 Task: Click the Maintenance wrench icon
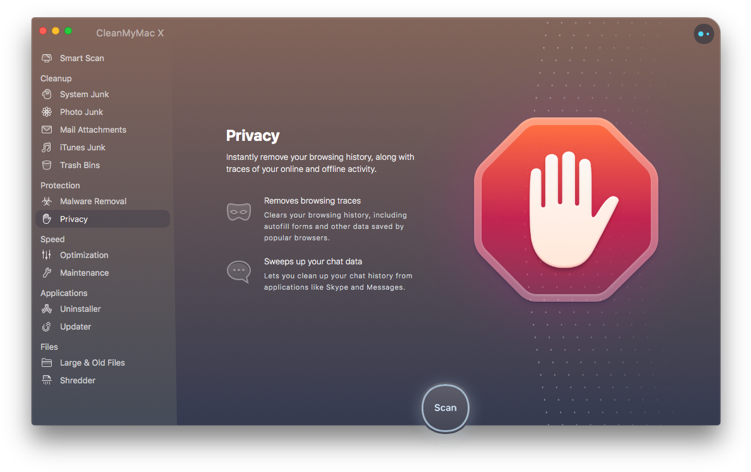(46, 273)
